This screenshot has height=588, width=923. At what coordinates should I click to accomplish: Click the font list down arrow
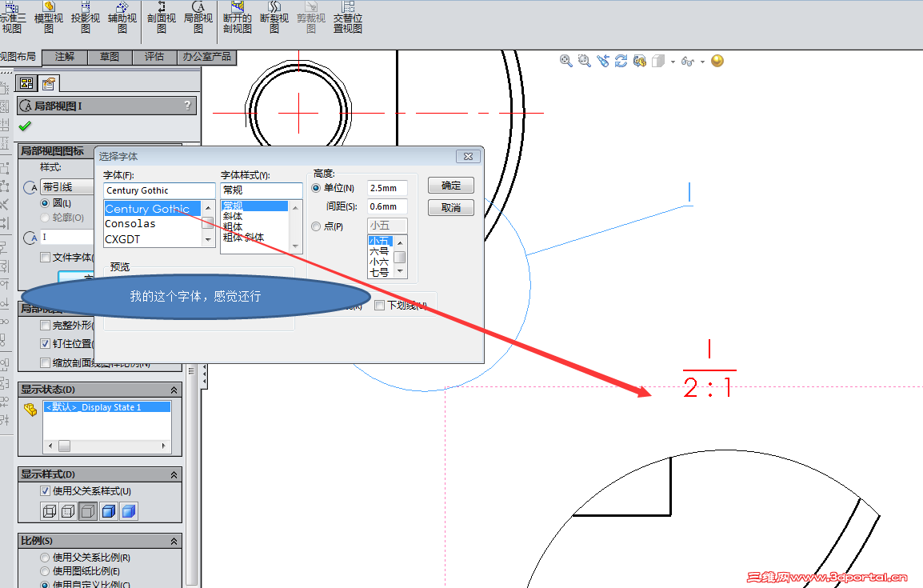[x=208, y=239]
